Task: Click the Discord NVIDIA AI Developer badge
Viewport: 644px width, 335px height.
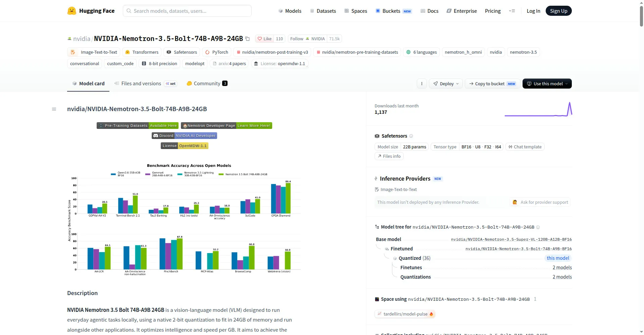Action: 184,136
